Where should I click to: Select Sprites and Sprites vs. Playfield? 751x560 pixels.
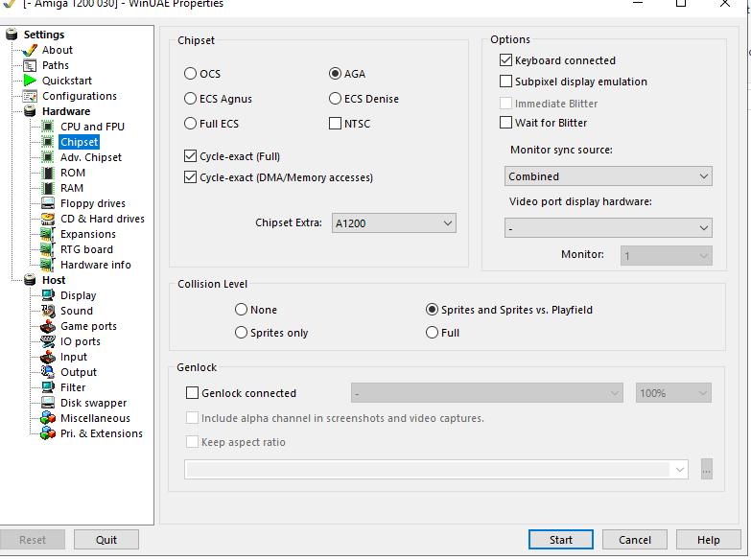(432, 310)
